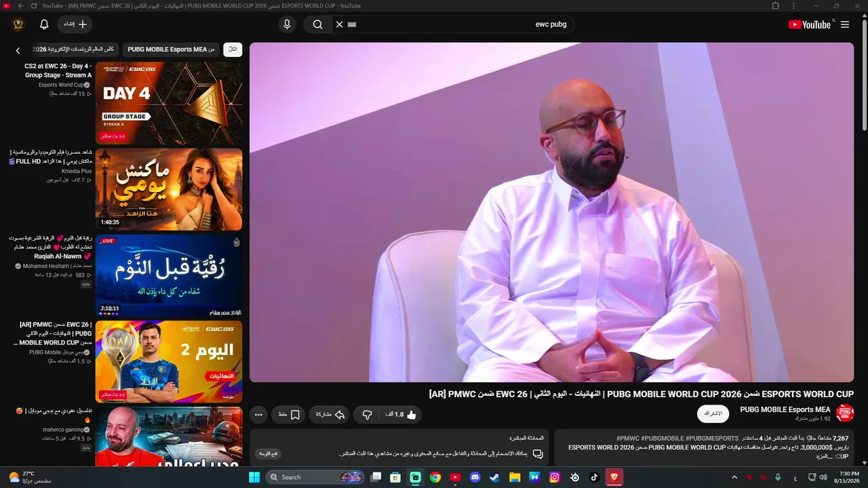
Task: Reload the page with the browser refresh icon
Action: pyautogui.click(x=34, y=5)
